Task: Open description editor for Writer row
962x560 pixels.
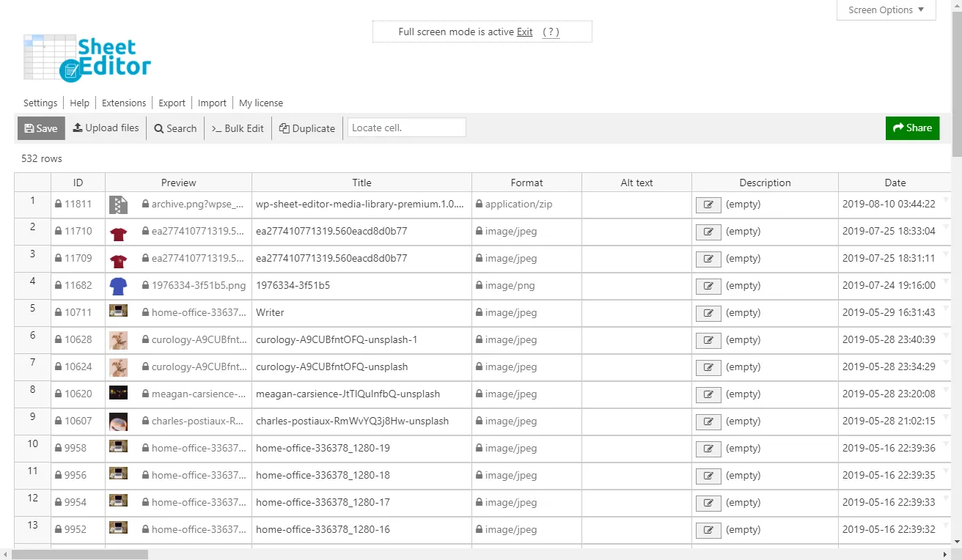Action: (708, 314)
